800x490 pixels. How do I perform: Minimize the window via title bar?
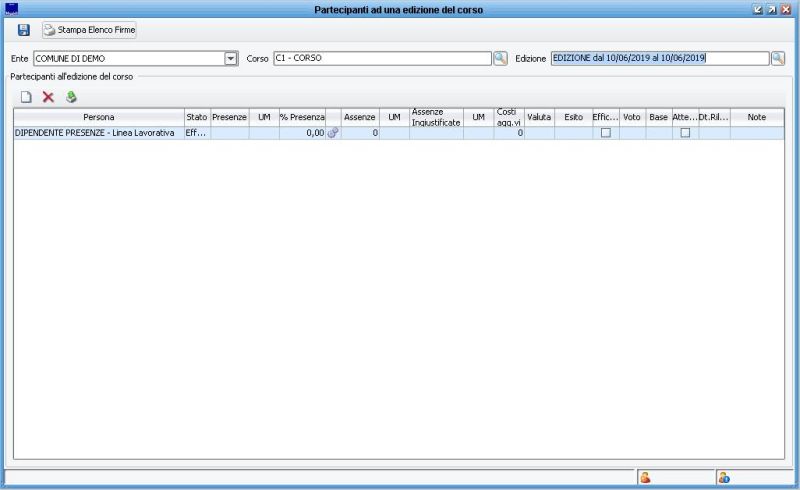(758, 9)
